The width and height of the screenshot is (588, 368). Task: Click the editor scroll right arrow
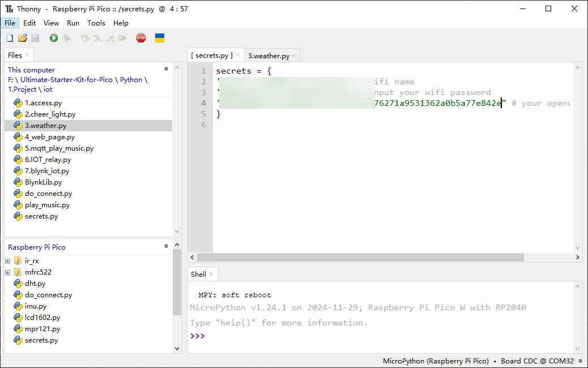click(x=577, y=257)
